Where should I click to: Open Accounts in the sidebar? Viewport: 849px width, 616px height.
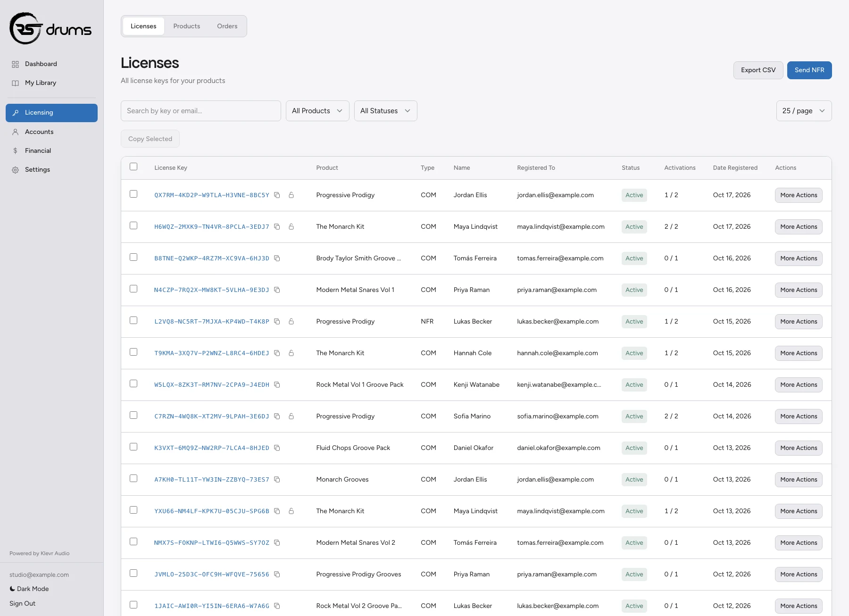coord(51,132)
